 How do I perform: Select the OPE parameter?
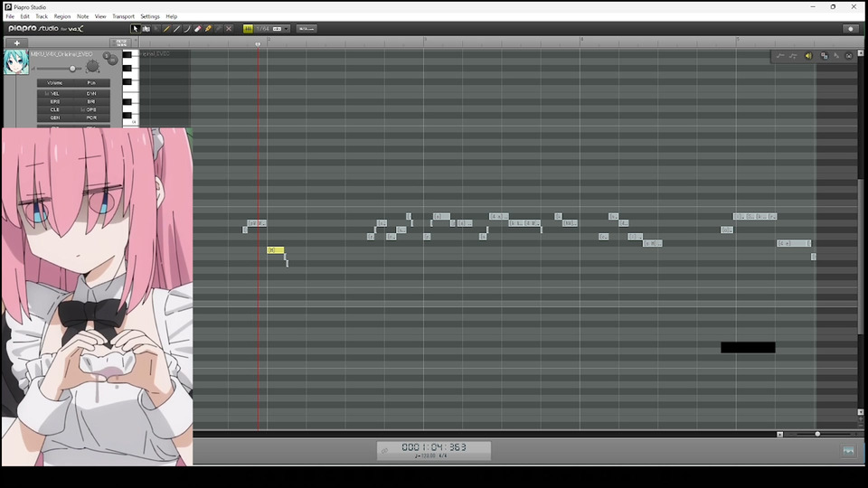[91, 109]
